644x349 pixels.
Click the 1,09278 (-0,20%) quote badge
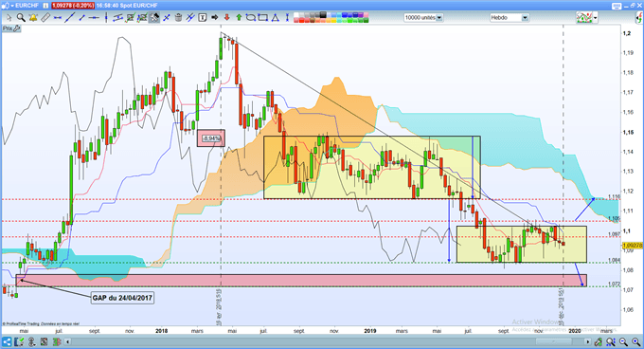coord(72,6)
